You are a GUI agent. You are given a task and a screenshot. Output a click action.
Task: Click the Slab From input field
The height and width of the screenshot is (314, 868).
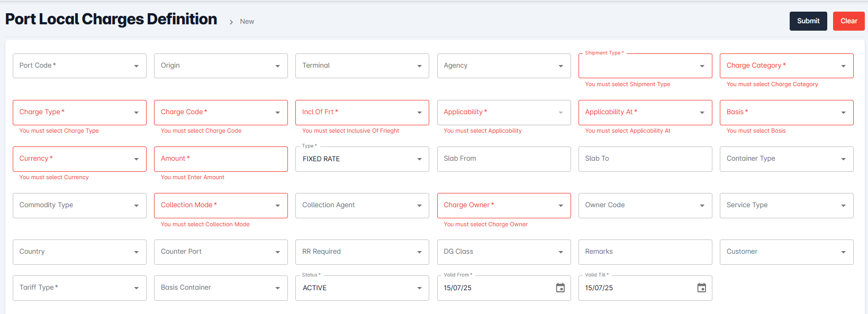(503, 159)
